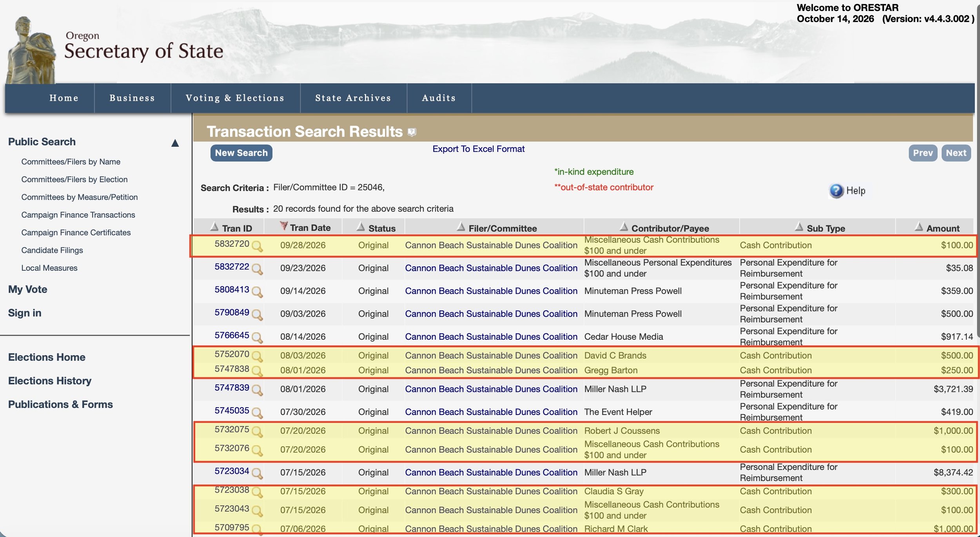The width and height of the screenshot is (980, 537).
Task: Open the Audits navigation tab
Action: tap(439, 98)
